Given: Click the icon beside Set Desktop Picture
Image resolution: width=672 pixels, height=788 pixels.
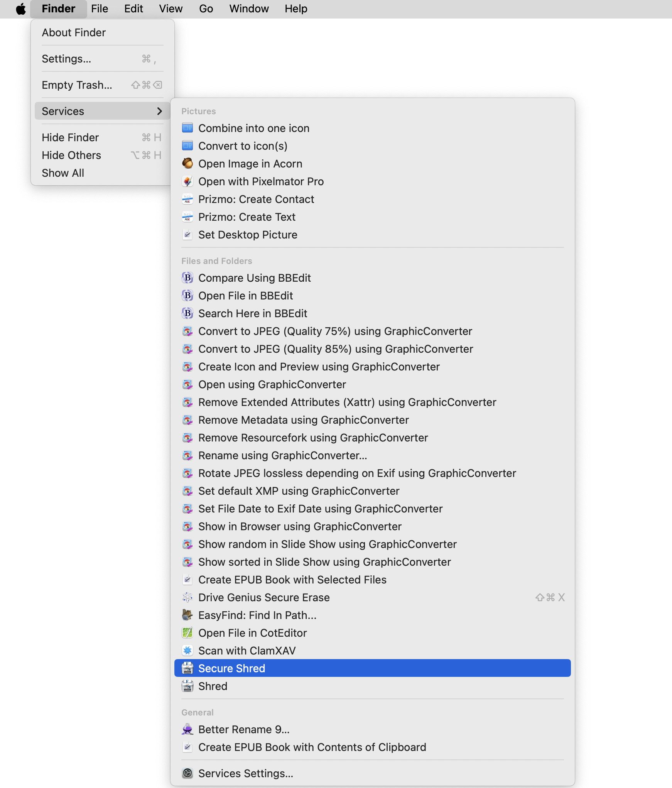Looking at the screenshot, I should coord(187,235).
